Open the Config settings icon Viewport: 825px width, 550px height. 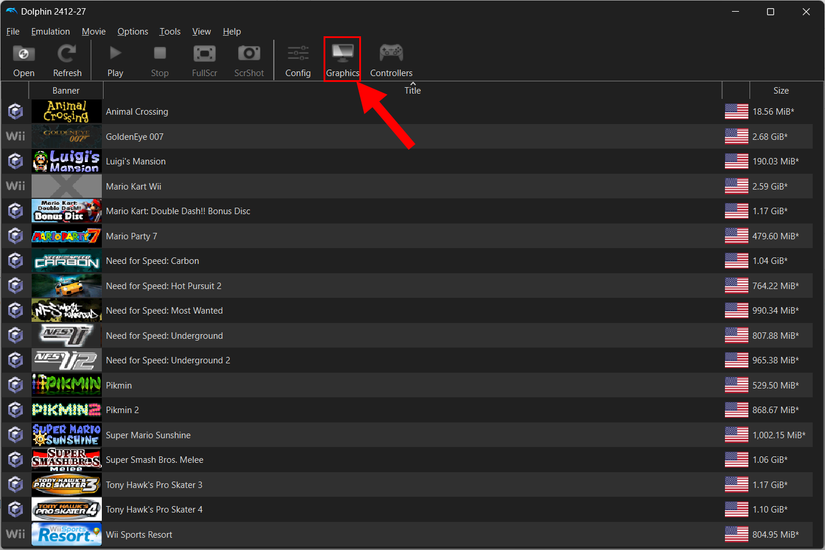[298, 59]
